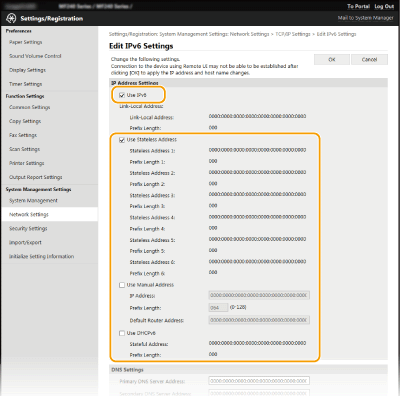Open Import/Export in the sidebar

(x=25, y=242)
